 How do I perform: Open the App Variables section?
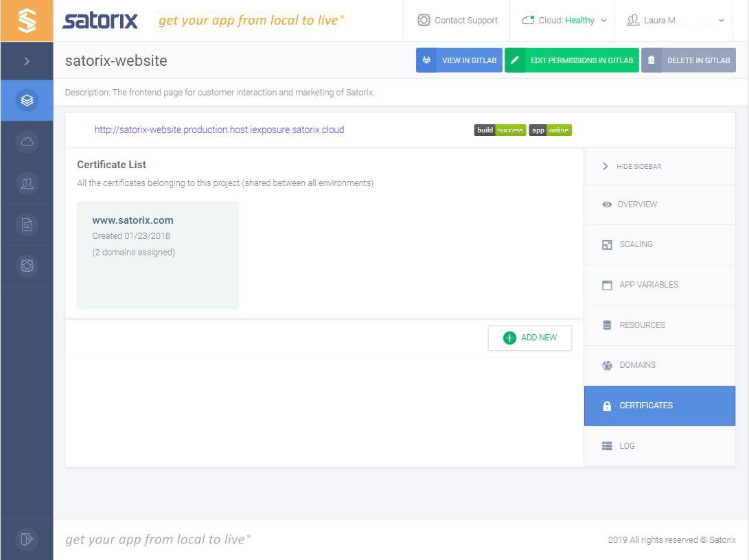pos(647,285)
